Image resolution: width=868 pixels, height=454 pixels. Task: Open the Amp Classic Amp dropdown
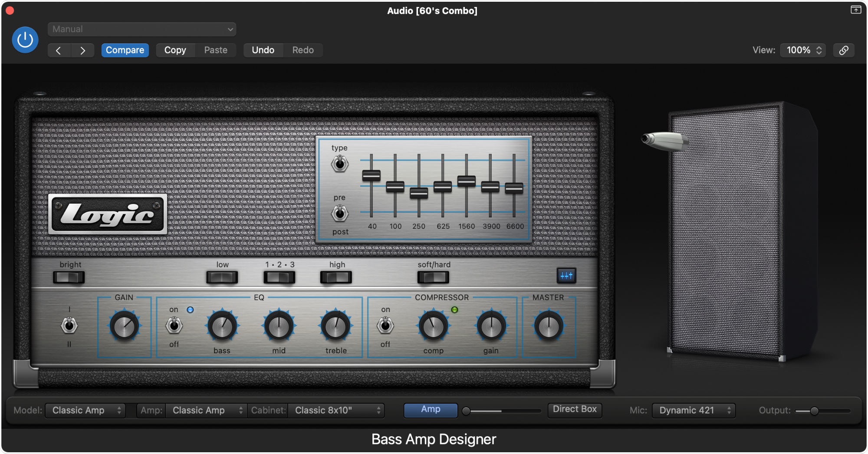[x=206, y=410]
